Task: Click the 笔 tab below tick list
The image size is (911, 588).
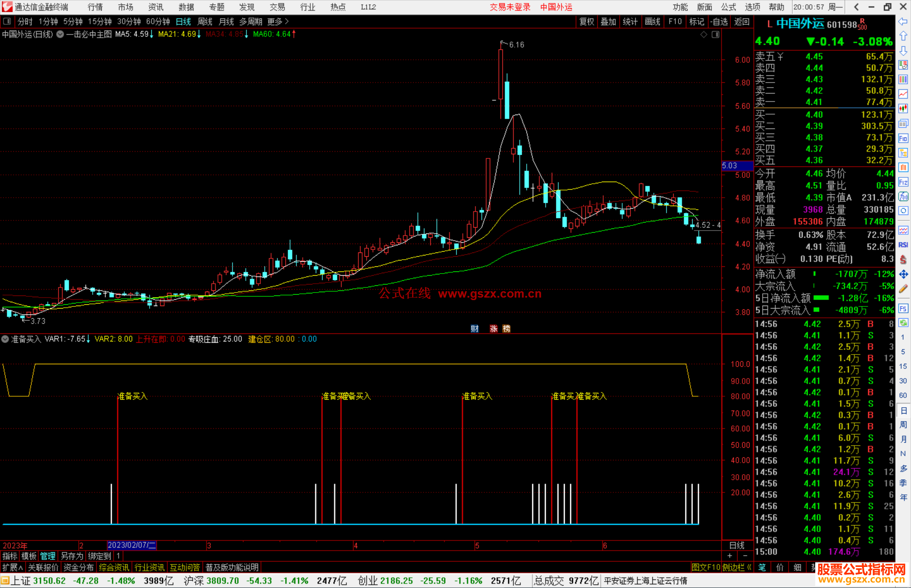Action: tap(762, 567)
